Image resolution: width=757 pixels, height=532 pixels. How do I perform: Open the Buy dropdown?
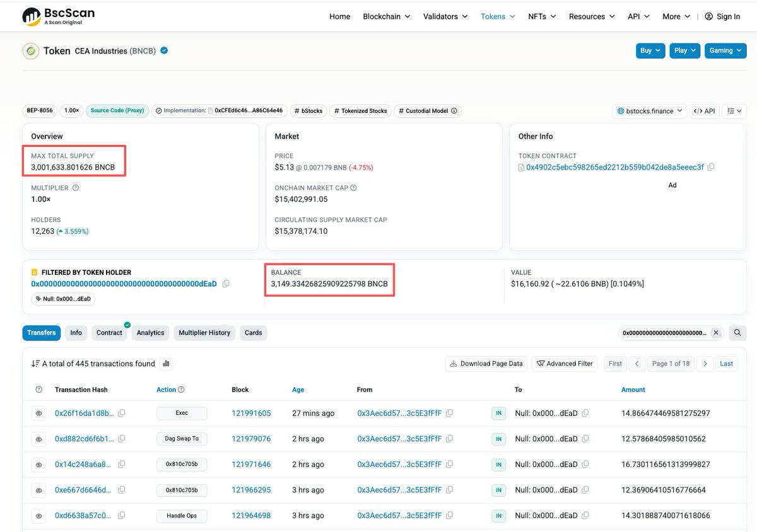pyautogui.click(x=650, y=50)
